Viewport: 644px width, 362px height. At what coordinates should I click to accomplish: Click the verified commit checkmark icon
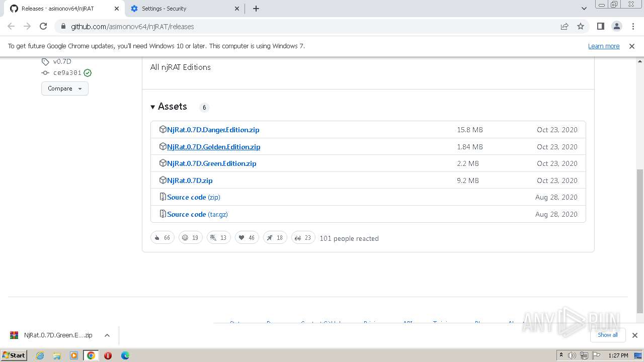coord(88,73)
